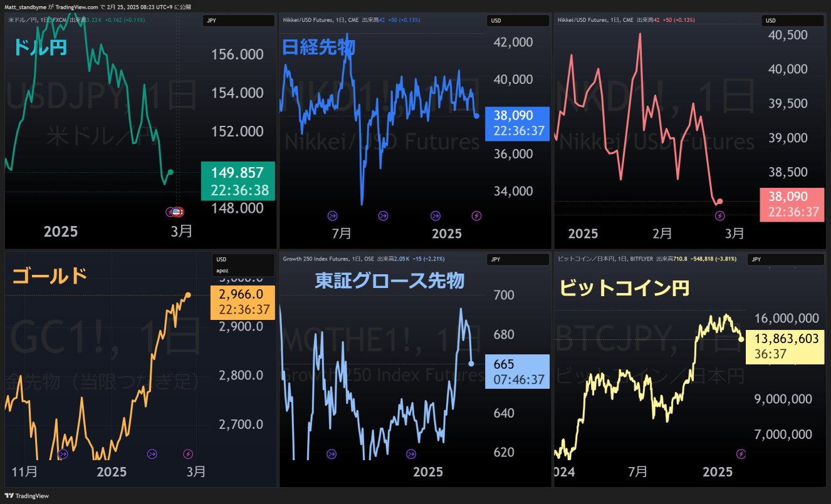The height and width of the screenshot is (504, 831).
Task: Click the 7月 label on the blue Nikkei time axis
Action: [342, 234]
